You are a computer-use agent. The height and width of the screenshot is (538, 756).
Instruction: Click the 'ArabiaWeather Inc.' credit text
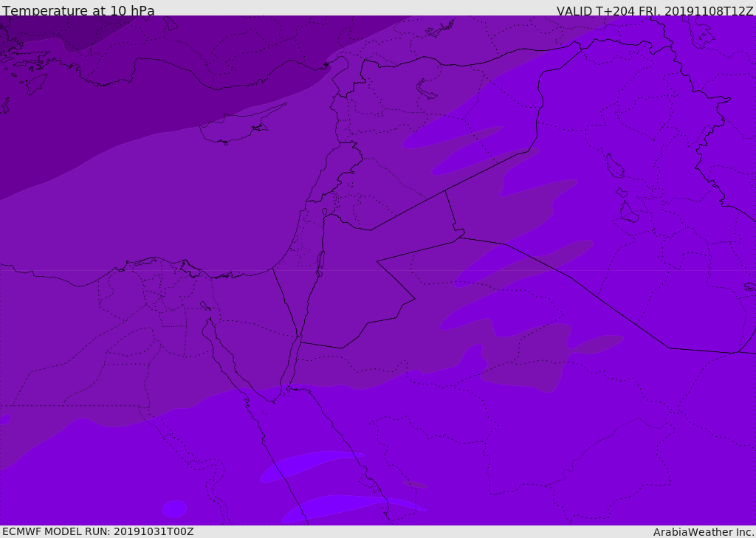click(703, 532)
